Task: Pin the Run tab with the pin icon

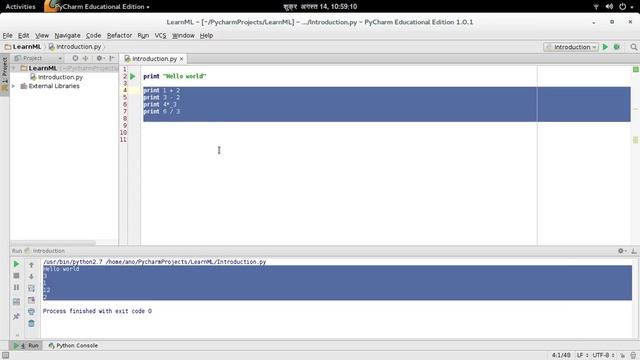Action: (x=16, y=316)
